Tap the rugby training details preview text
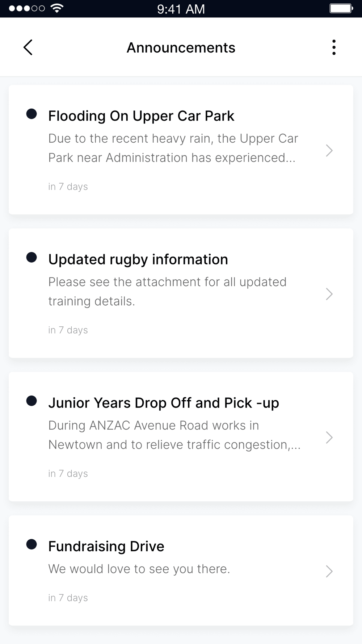This screenshot has height=644, width=362. point(167,291)
